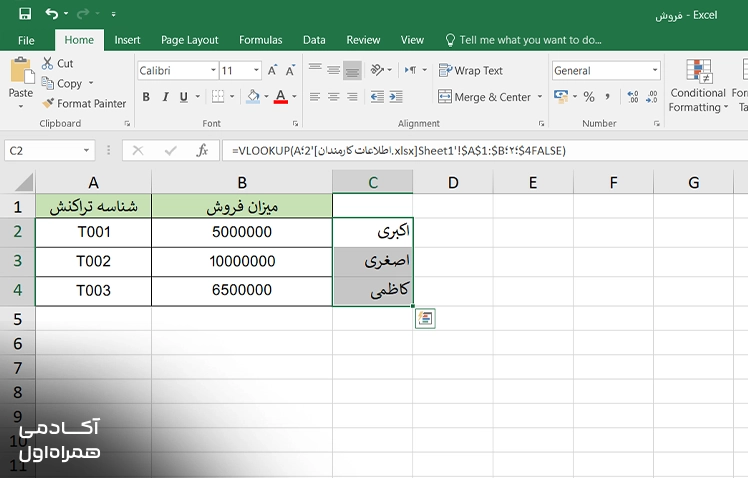Align text left
The width and height of the screenshot is (748, 478).
(x=315, y=97)
